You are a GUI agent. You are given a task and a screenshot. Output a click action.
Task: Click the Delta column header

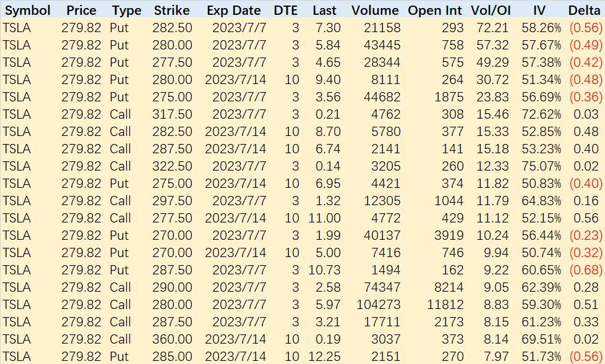[584, 11]
